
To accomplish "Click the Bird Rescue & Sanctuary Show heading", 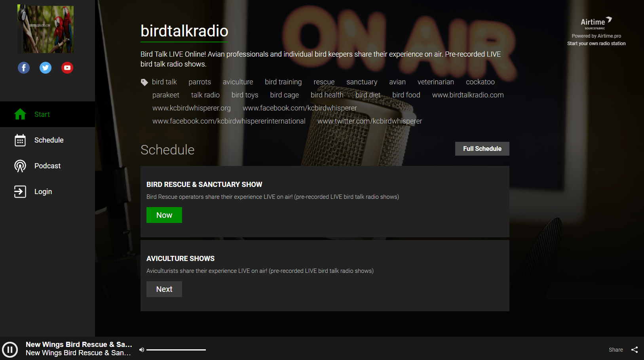I will [204, 185].
